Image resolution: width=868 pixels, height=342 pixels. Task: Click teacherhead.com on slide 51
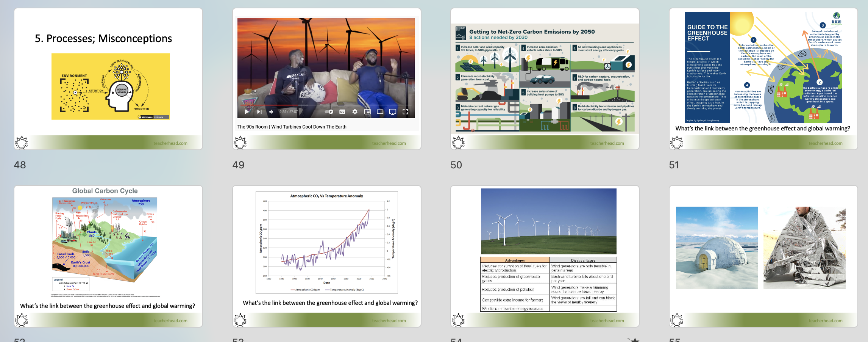[825, 143]
